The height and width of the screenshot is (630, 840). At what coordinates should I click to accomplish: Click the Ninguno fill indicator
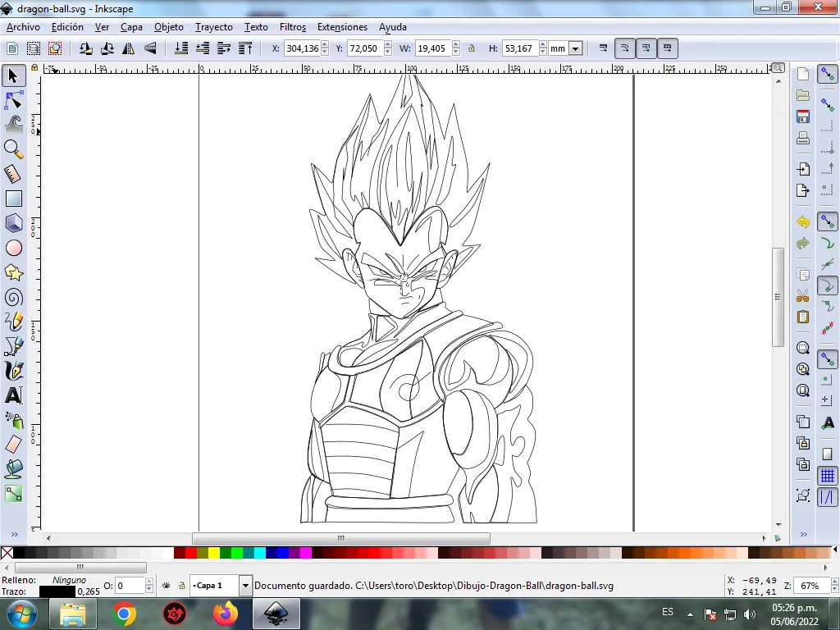click(69, 580)
